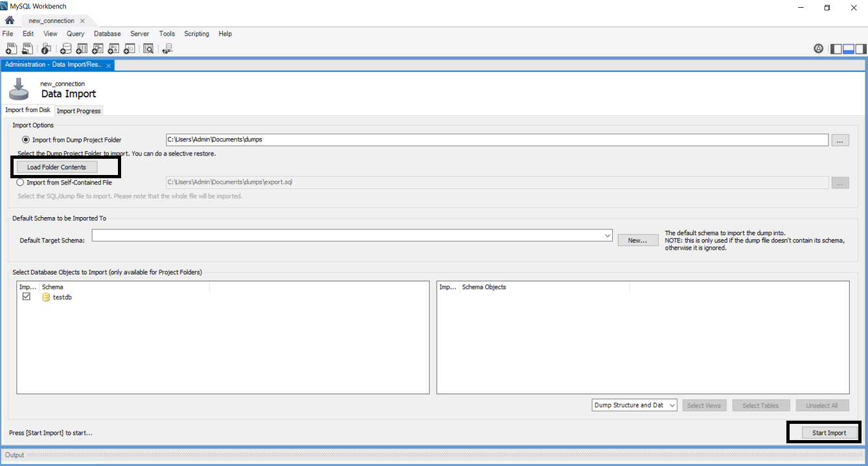This screenshot has height=466, width=868.
Task: Create a new function toolbar icon
Action: (130, 49)
